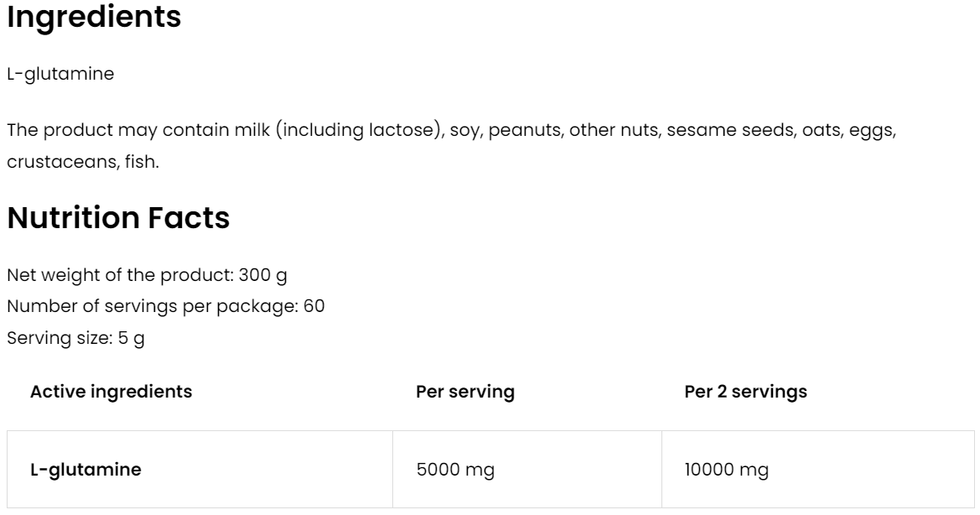
Task: Click the 'Per 2 servings' column header
Action: [x=745, y=392]
